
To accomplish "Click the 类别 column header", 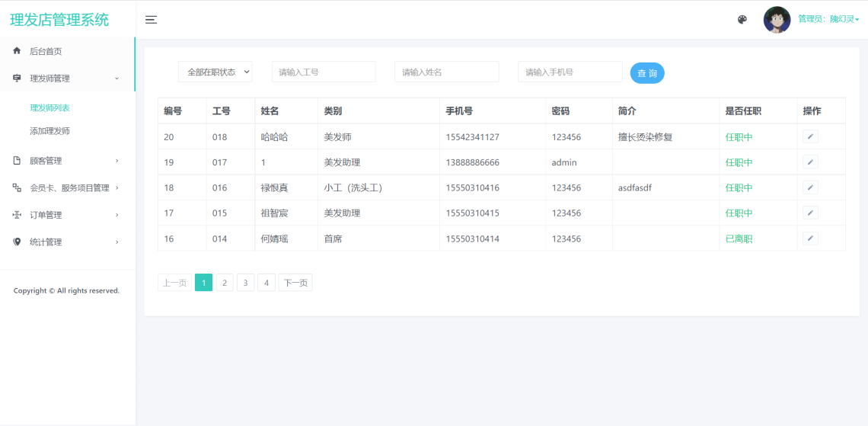I will coord(333,111).
